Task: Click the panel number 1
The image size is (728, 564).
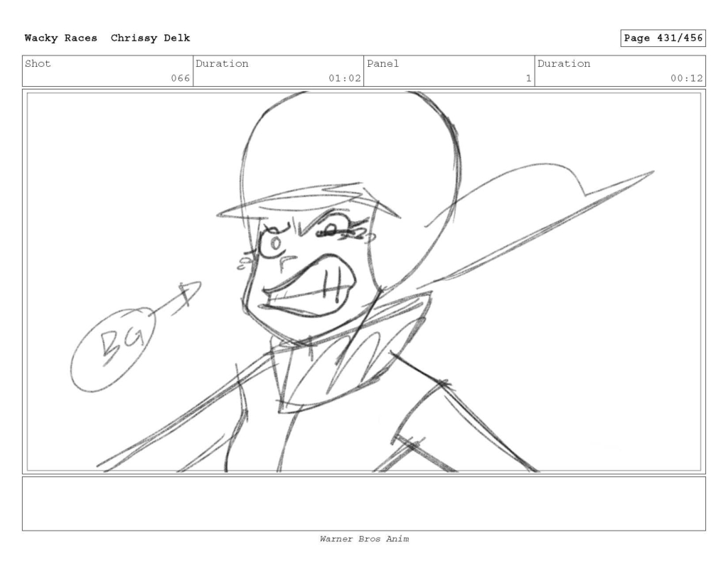Action: click(528, 78)
